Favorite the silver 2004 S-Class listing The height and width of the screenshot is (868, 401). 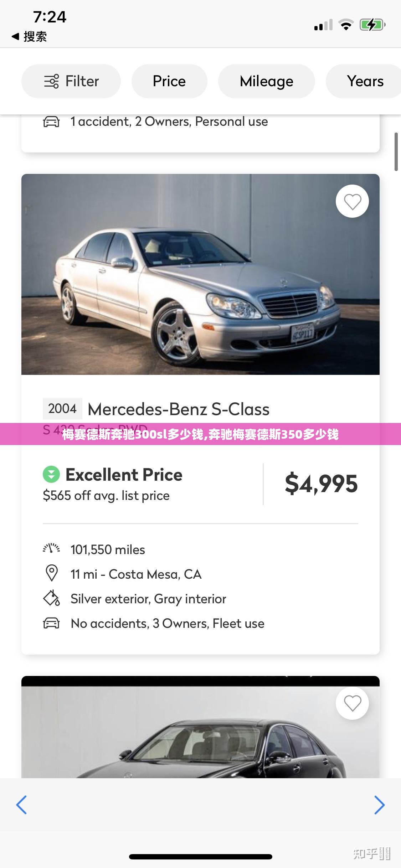coord(352,201)
